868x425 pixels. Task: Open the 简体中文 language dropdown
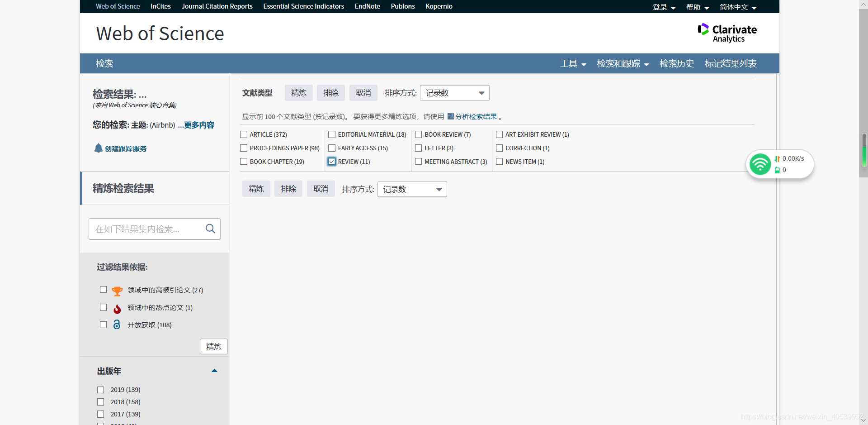tap(738, 7)
